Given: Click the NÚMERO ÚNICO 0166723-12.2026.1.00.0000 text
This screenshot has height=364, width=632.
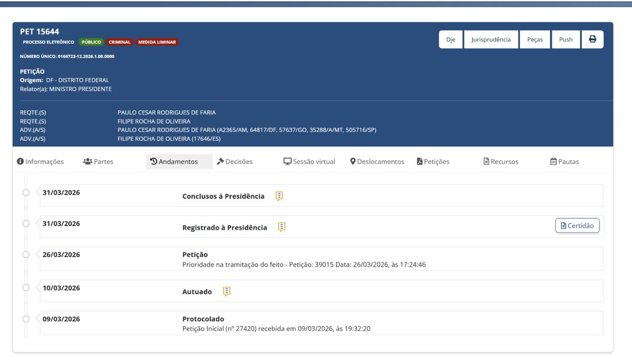Looking at the screenshot, I should click(x=67, y=56).
